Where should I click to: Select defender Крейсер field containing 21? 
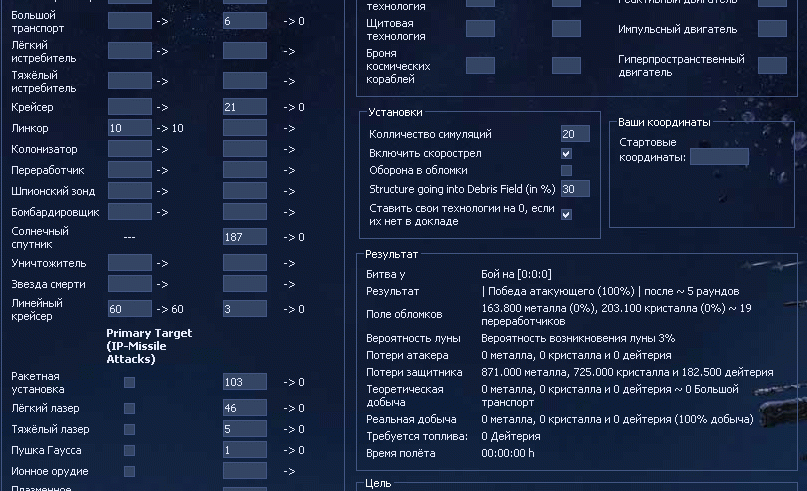(244, 107)
